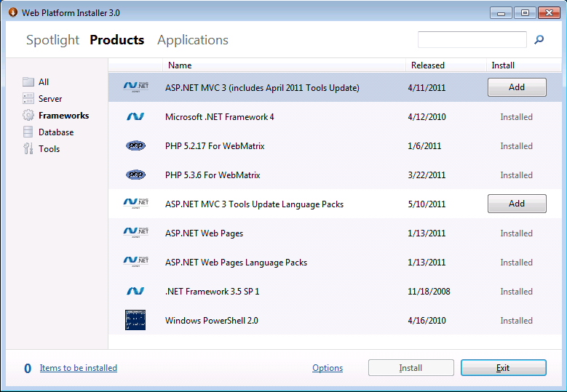Click the Windows PowerShell 2.0 icon
Viewport: 567px width, 392px height.
click(135, 320)
